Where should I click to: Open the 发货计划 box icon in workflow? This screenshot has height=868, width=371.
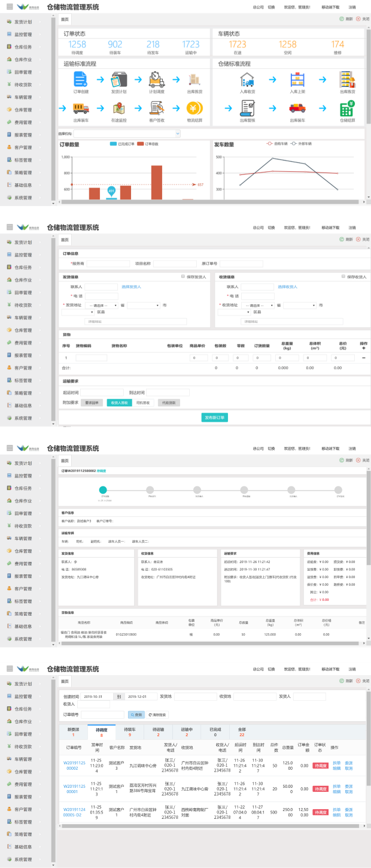(119, 78)
